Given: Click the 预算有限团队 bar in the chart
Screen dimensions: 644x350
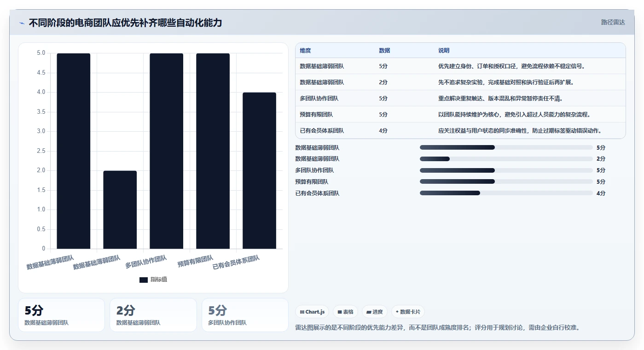Looking at the screenshot, I should coord(213,151).
